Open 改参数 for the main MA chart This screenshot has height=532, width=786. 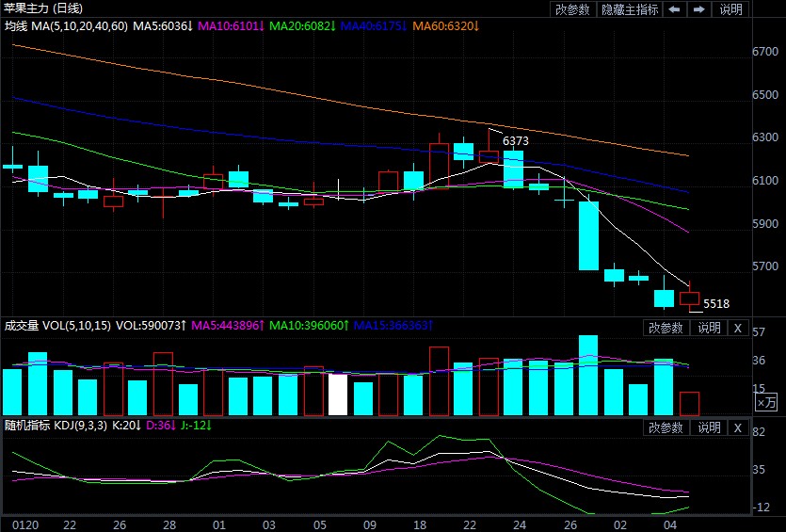pos(572,9)
